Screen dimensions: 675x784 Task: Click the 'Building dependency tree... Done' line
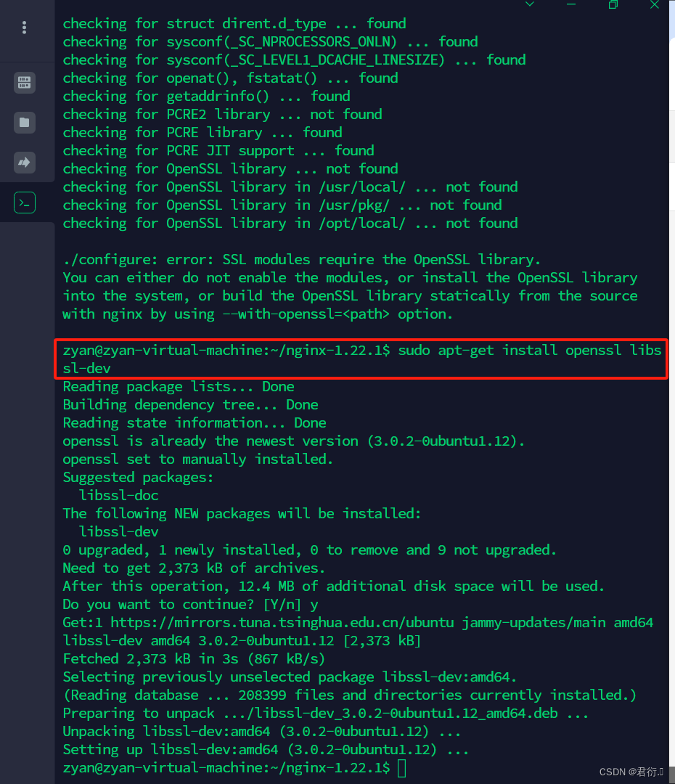pyautogui.click(x=190, y=404)
